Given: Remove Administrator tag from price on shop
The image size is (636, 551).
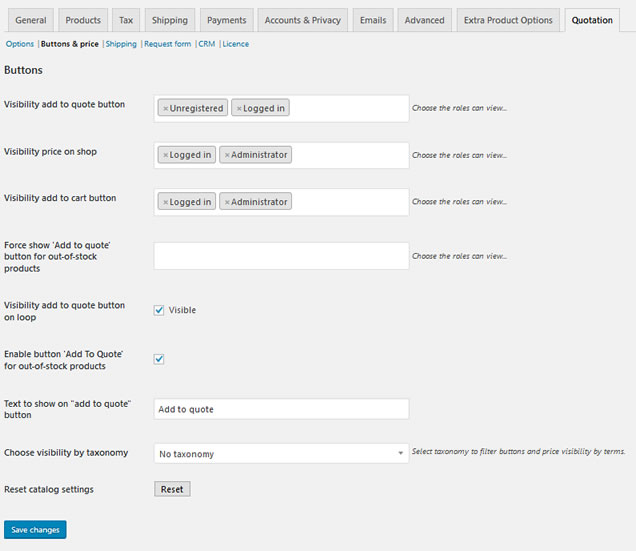Looking at the screenshot, I should [x=227, y=155].
